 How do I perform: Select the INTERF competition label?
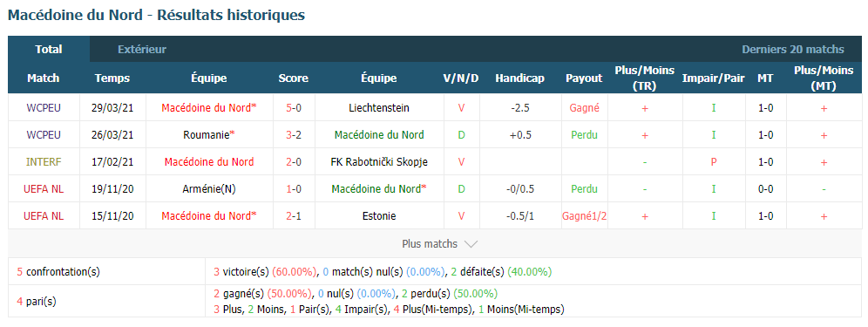click(x=44, y=162)
